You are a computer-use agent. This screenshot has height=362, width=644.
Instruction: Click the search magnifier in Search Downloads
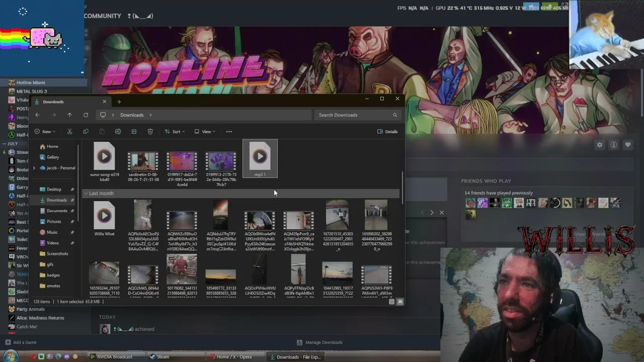coord(395,115)
